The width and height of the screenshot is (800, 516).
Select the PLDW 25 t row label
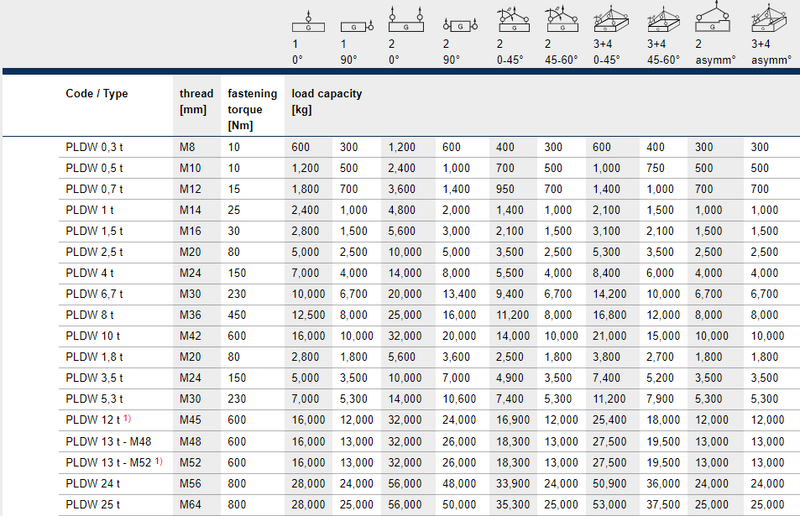coord(91,505)
